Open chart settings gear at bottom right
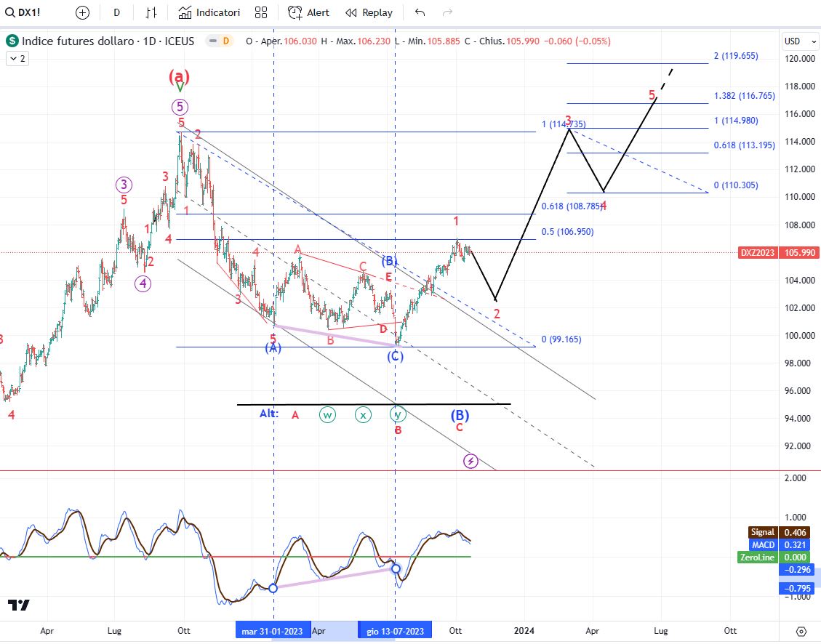 (801, 631)
